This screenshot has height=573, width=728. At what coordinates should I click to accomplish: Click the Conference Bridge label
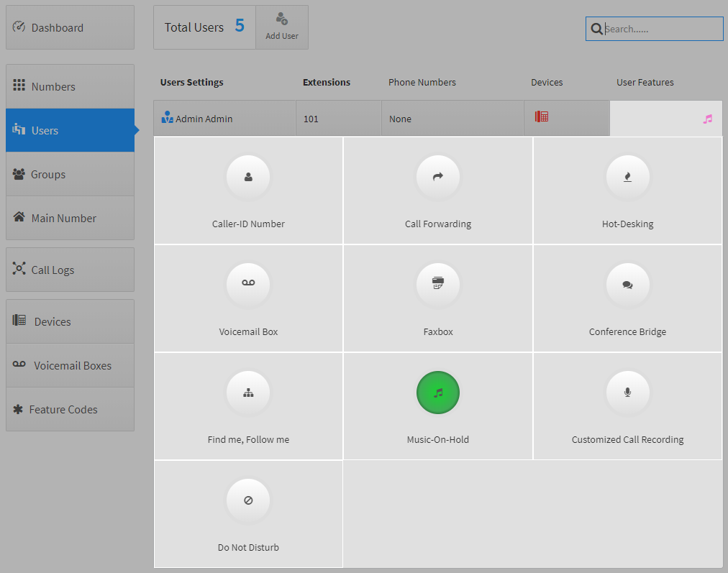[628, 331]
